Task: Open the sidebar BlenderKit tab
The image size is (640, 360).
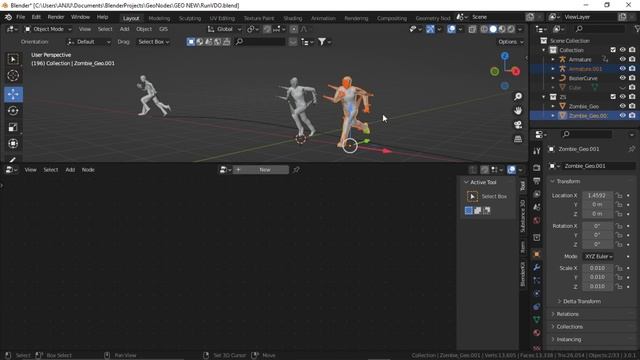Action: coord(523,274)
